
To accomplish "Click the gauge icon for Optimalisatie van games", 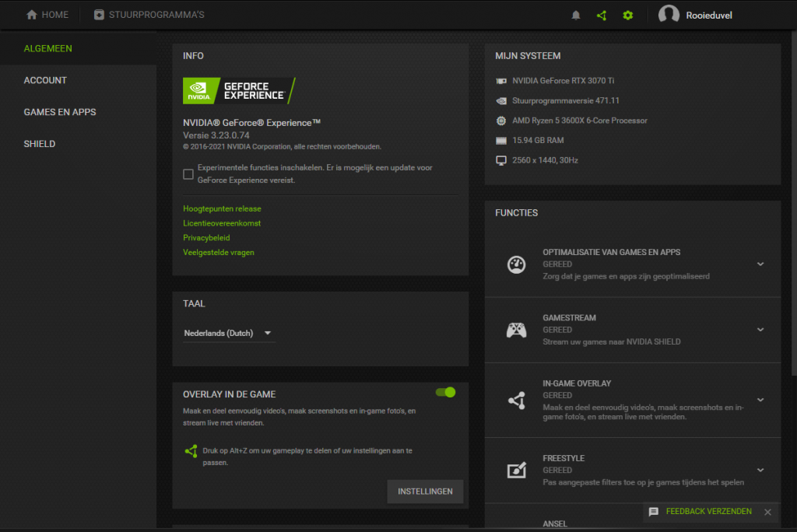I will point(517,264).
